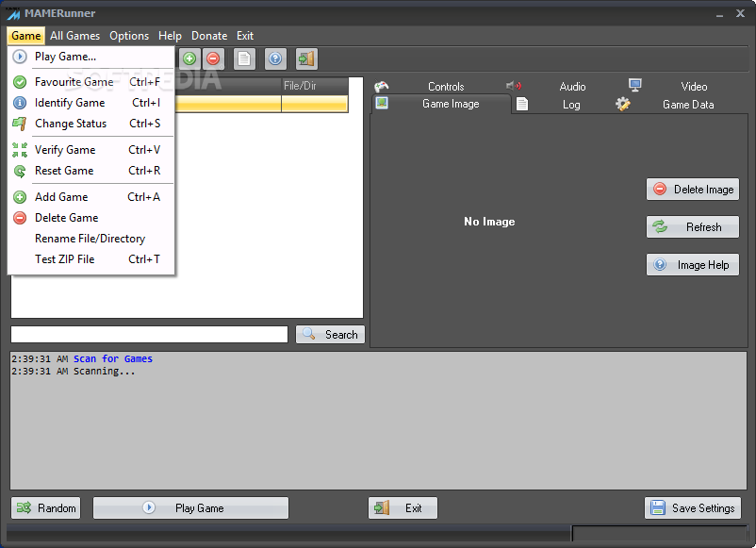This screenshot has height=548, width=756.
Task: Open Image Help
Action: [x=692, y=265]
